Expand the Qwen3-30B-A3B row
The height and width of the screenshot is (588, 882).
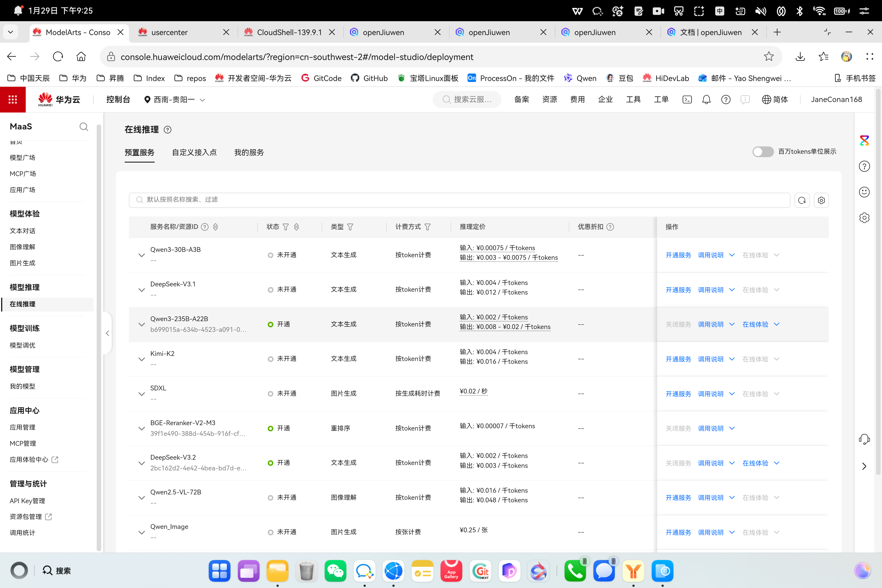click(141, 255)
